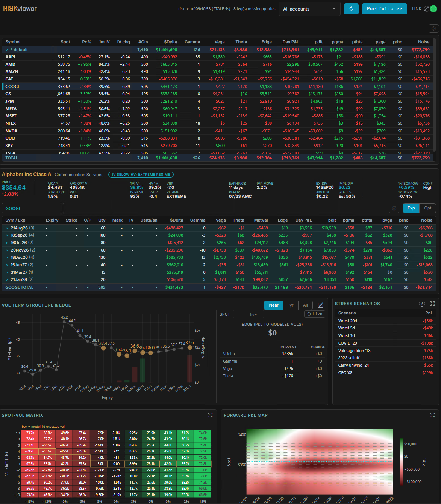The image size is (441, 504).
Task: Click the Worst 20d stress scenario
Action: coord(385,321)
